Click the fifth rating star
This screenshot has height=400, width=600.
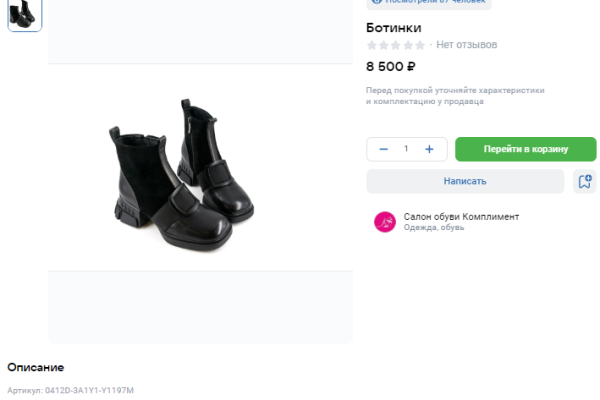click(x=420, y=45)
